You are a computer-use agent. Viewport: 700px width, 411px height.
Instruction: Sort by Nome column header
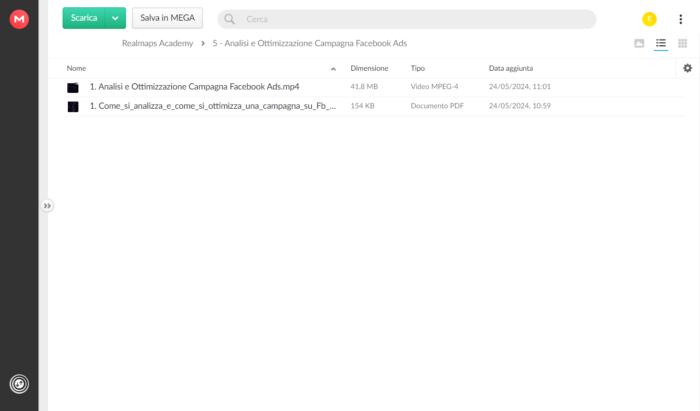pos(76,68)
